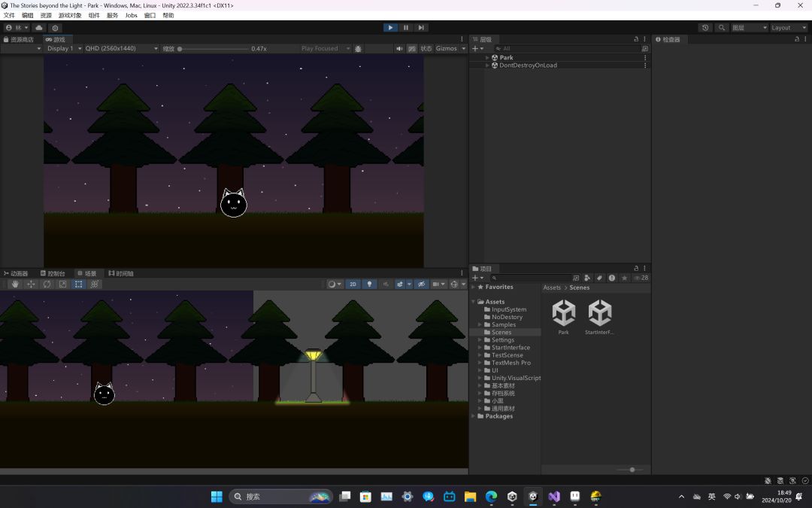Expand the Park scene in hierarchy

coord(487,57)
